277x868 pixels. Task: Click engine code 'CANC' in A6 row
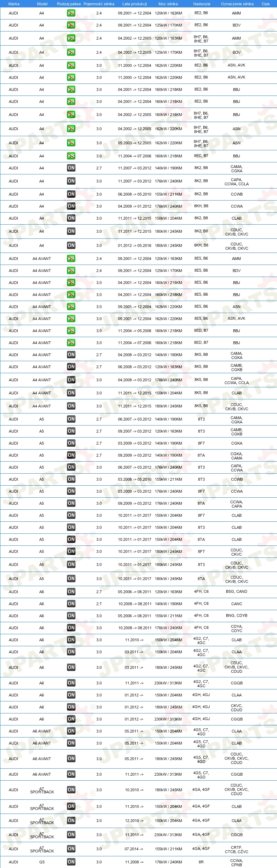[237, 604]
